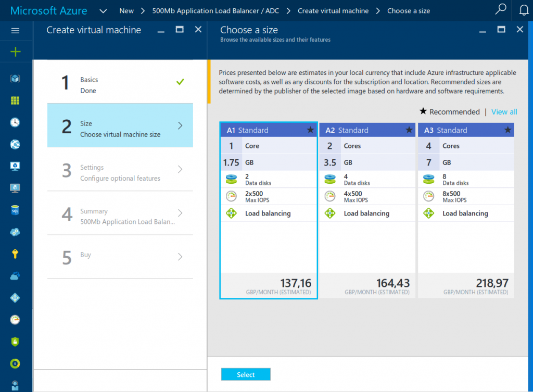Open the Create virtual machine breadcrumb
This screenshot has height=392, width=533.
(333, 10)
